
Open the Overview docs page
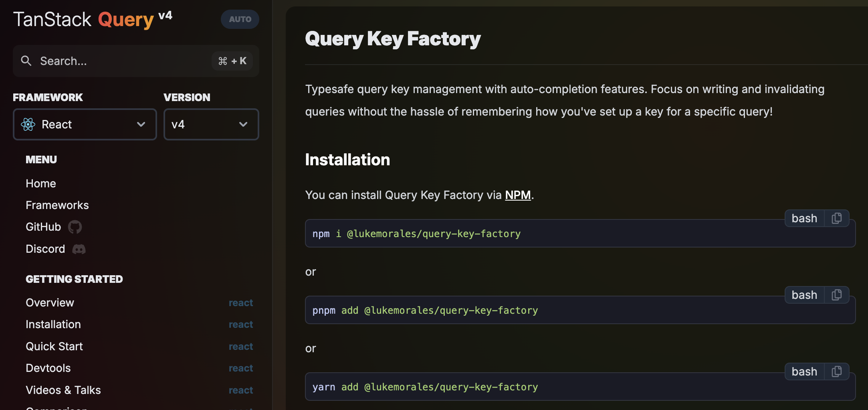click(x=50, y=302)
